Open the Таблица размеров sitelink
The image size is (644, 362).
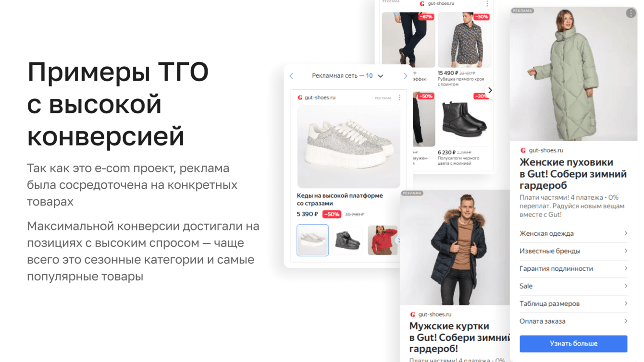click(x=573, y=303)
